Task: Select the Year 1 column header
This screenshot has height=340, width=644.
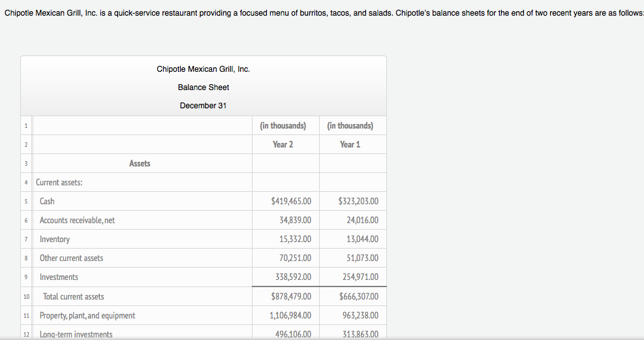Action: coord(350,144)
